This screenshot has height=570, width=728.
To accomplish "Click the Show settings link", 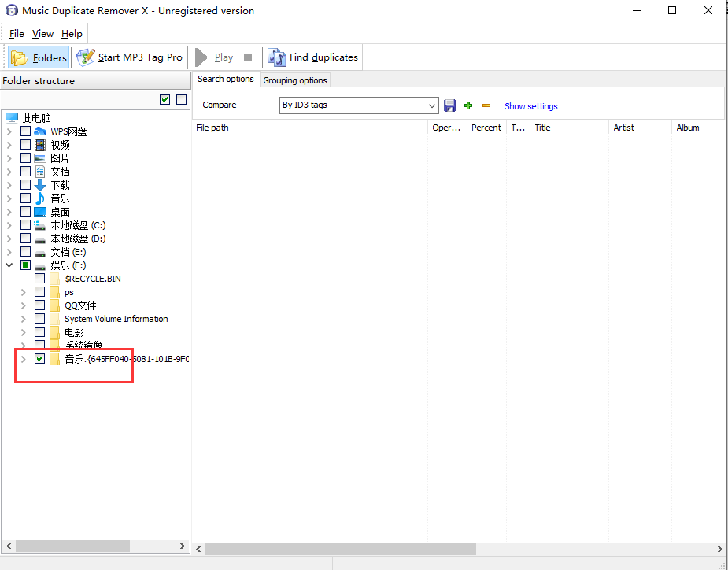I will pyautogui.click(x=530, y=106).
